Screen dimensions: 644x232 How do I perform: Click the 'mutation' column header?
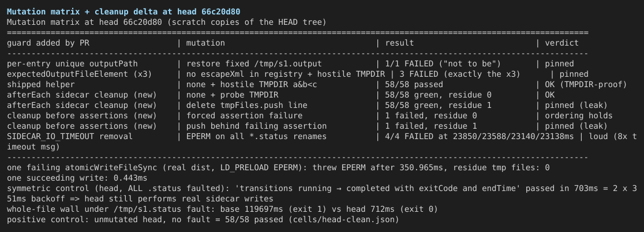coord(205,43)
